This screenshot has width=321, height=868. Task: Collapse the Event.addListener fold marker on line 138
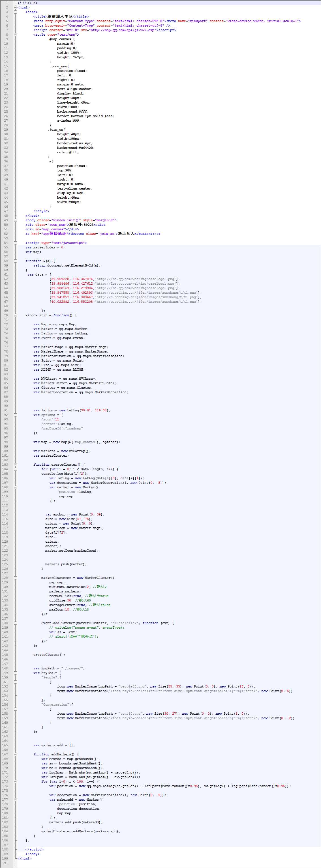point(15,623)
